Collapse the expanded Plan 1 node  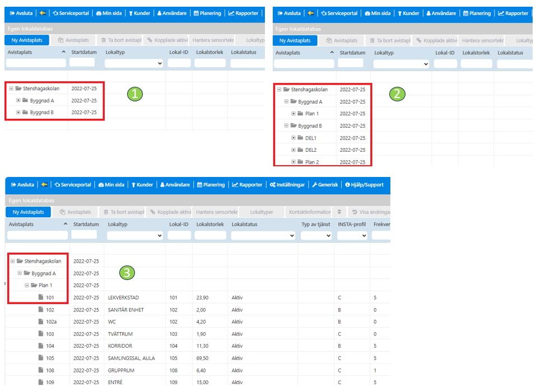(26, 286)
